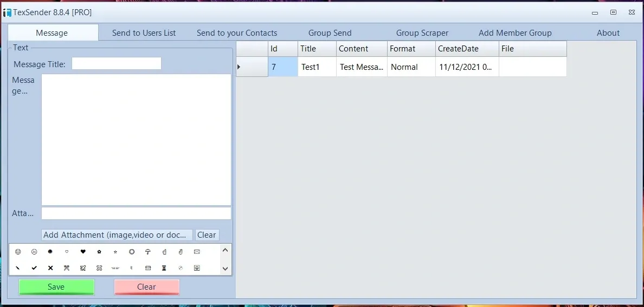Insert the small outlined heart emoji

67,252
